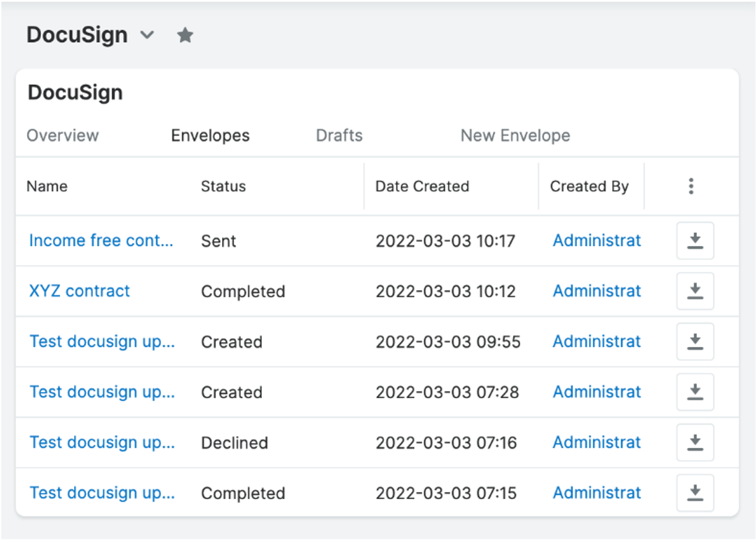Select the Envelopes tab
Screen dimensions: 756x540
point(210,135)
